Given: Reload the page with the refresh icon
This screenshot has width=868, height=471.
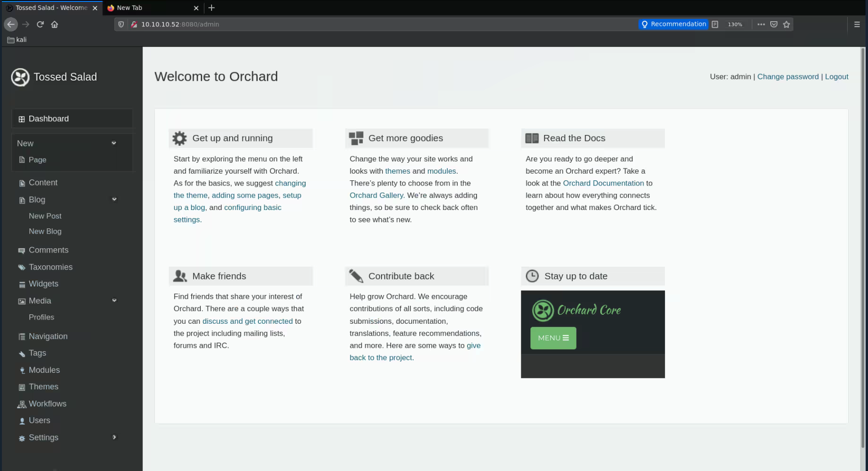Looking at the screenshot, I should (x=40, y=25).
